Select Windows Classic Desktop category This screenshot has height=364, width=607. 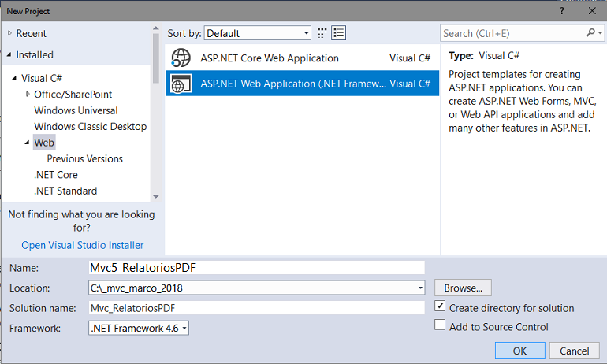click(90, 126)
